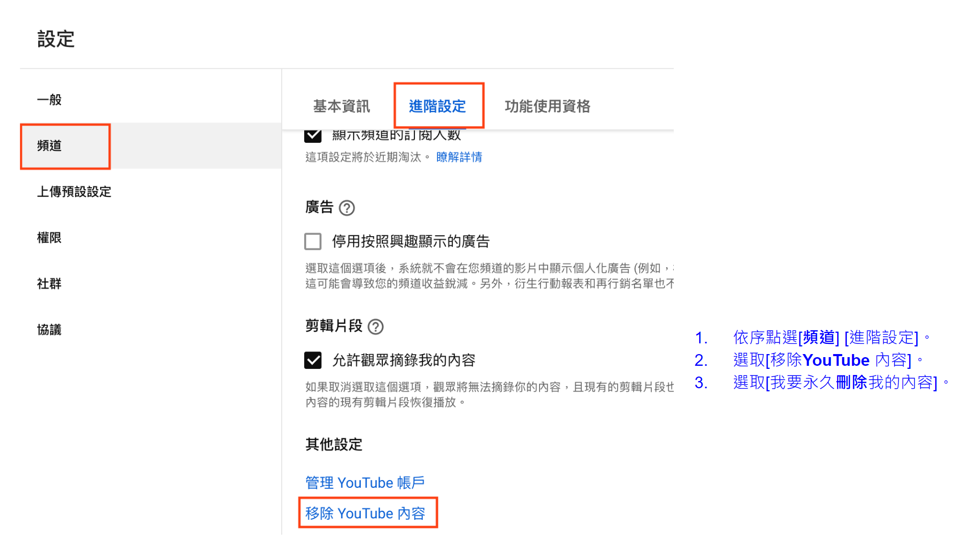Click the help icon beside 剪輯片段
980x551 pixels.
click(x=376, y=327)
